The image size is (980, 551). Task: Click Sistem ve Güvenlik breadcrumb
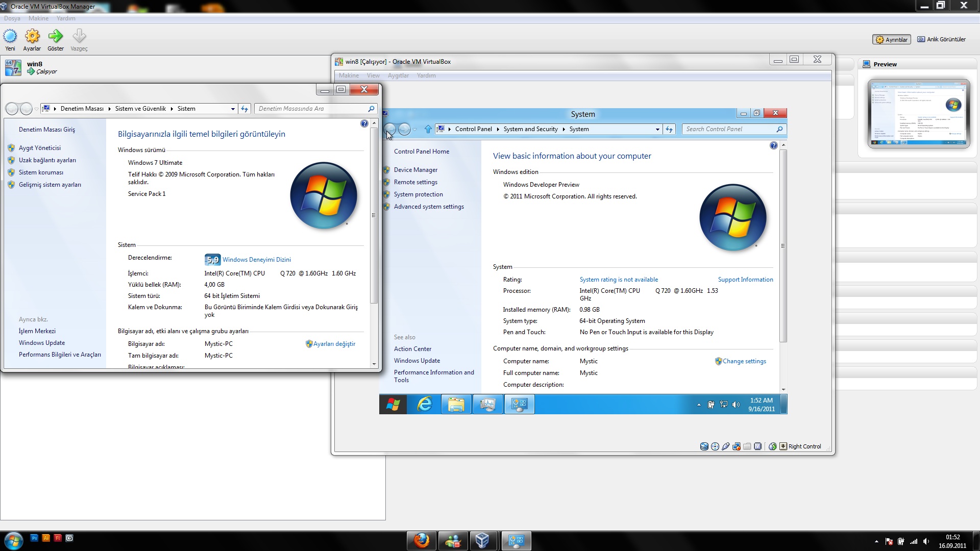pyautogui.click(x=140, y=109)
